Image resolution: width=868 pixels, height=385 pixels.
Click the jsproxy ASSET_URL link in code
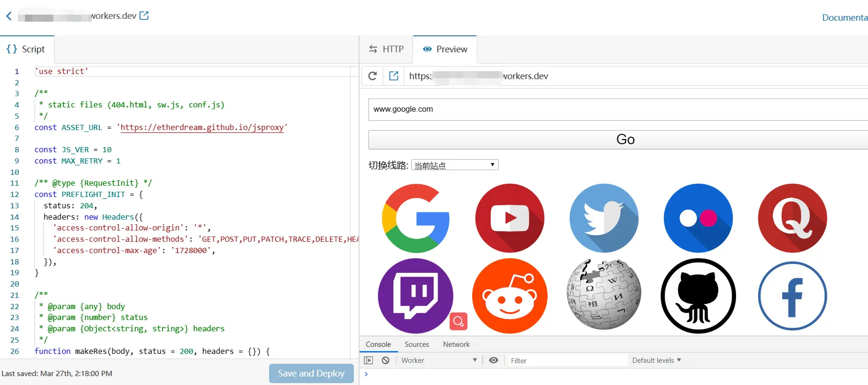(202, 127)
